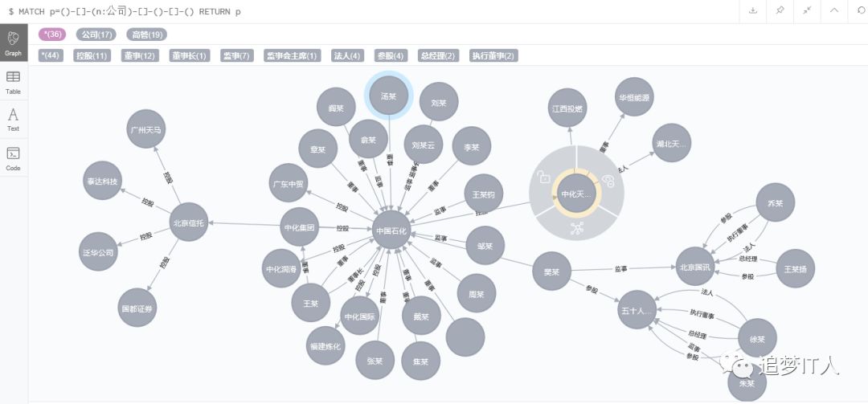Switch to Graph view tab

[14, 44]
